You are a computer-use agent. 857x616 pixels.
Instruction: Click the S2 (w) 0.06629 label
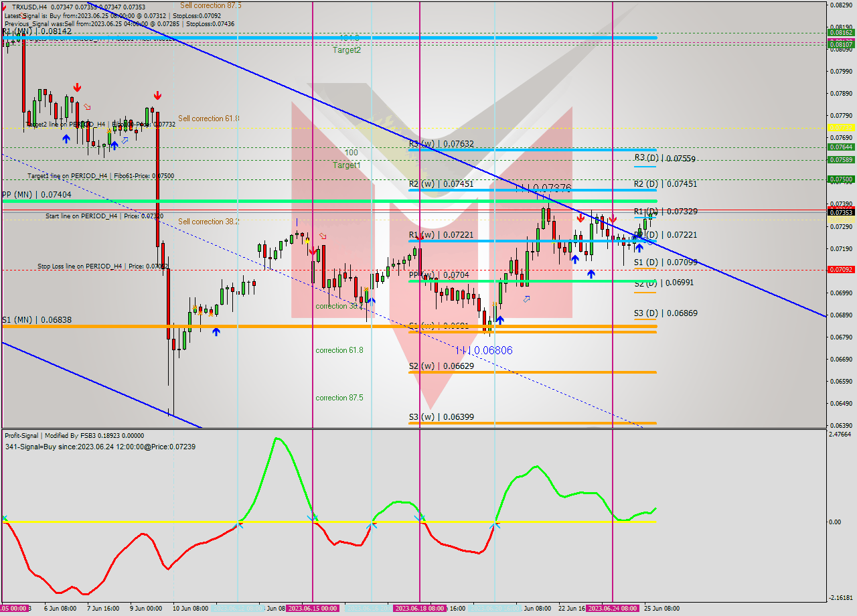pos(441,366)
